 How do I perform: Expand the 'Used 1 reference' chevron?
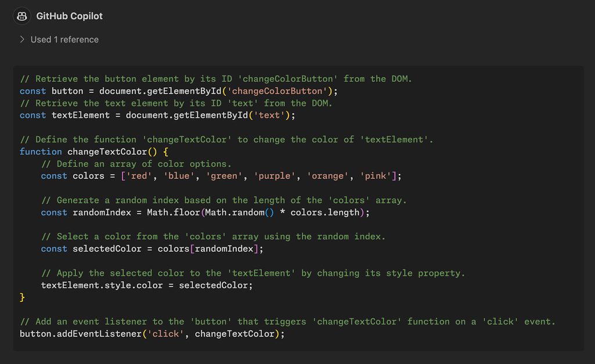pyautogui.click(x=22, y=39)
